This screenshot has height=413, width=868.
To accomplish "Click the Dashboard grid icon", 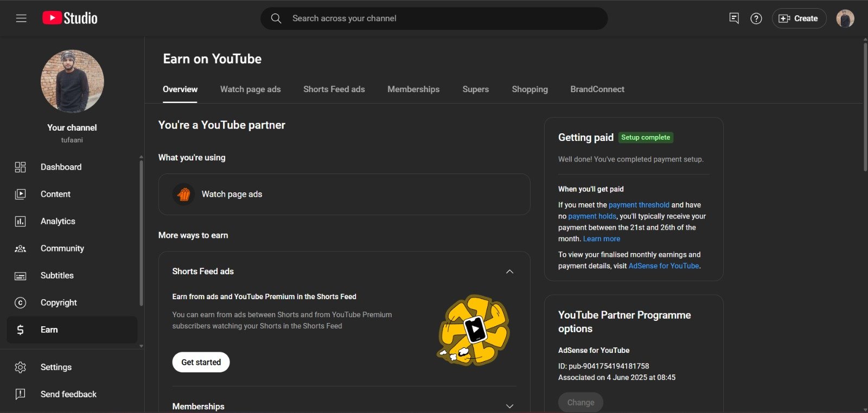I will (20, 167).
